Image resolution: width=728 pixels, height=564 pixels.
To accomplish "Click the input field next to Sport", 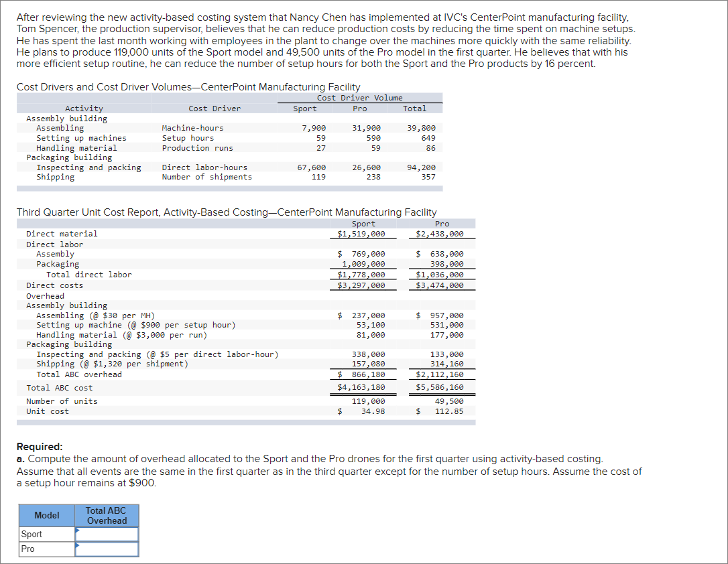I will coord(107,534).
